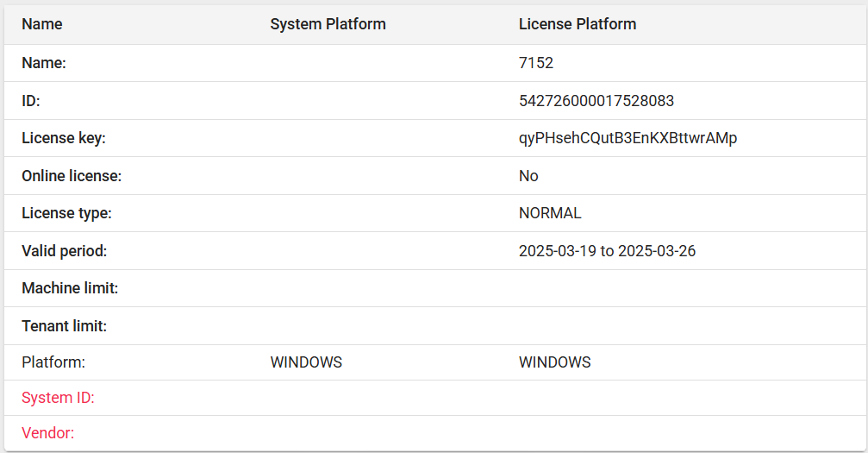Click the Valid period row label

point(64,251)
